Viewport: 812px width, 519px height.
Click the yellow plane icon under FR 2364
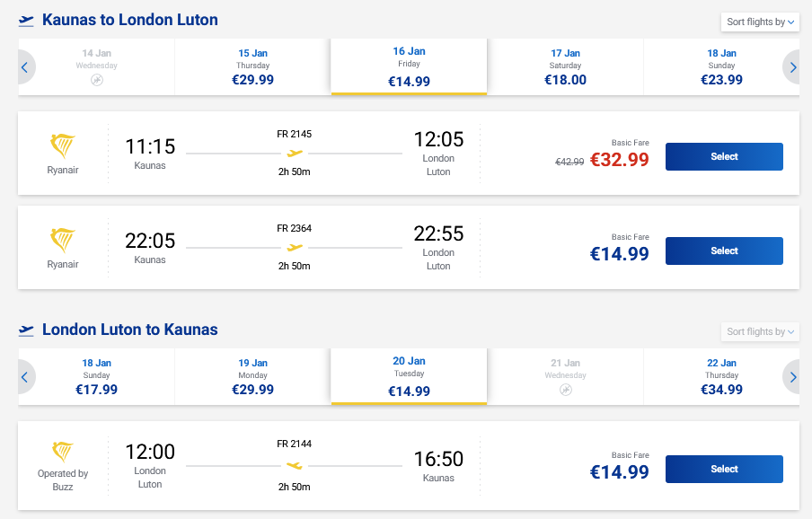(295, 248)
